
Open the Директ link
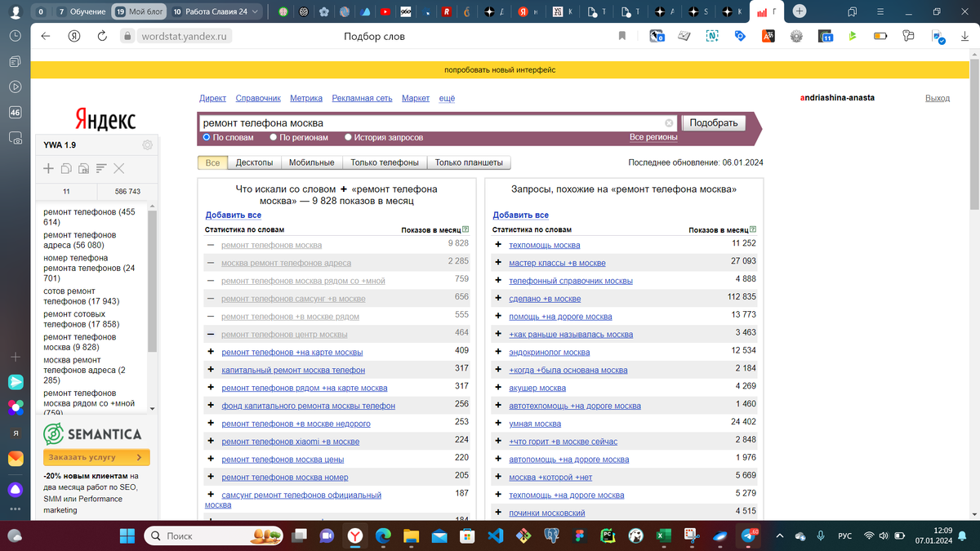point(212,98)
